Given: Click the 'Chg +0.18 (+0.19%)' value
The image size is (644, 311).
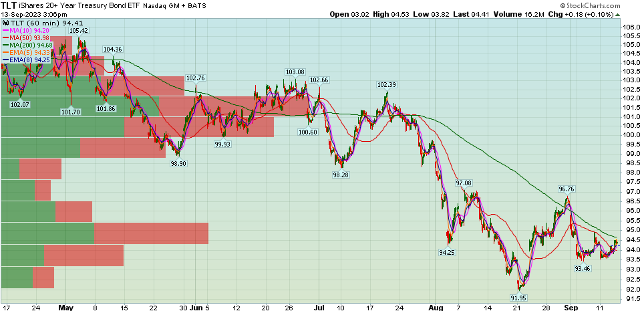Looking at the screenshot, I should click(x=581, y=15).
